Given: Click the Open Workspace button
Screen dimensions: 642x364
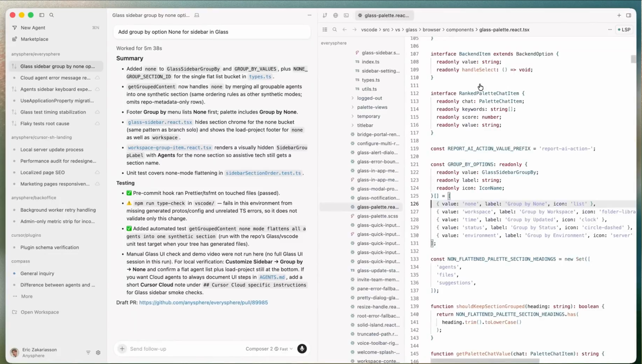Looking at the screenshot, I should tap(40, 312).
